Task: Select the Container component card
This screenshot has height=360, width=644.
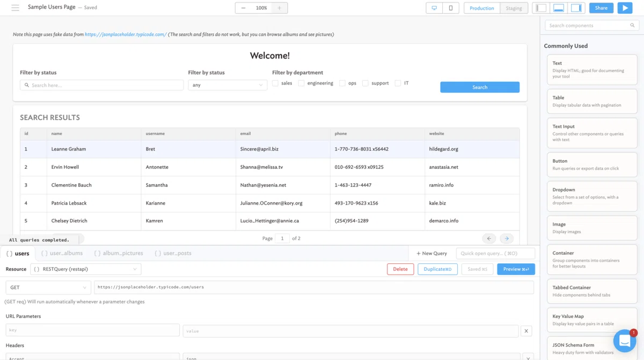Action: pos(592,259)
